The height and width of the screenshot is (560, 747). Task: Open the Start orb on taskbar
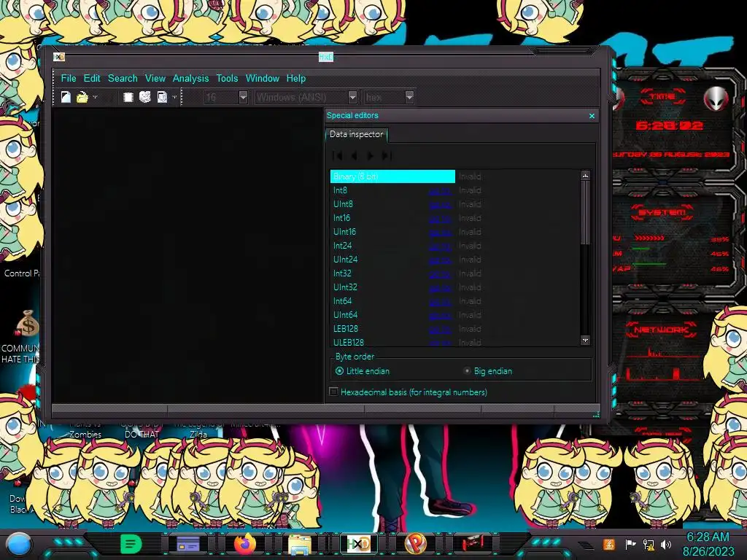[x=19, y=544]
